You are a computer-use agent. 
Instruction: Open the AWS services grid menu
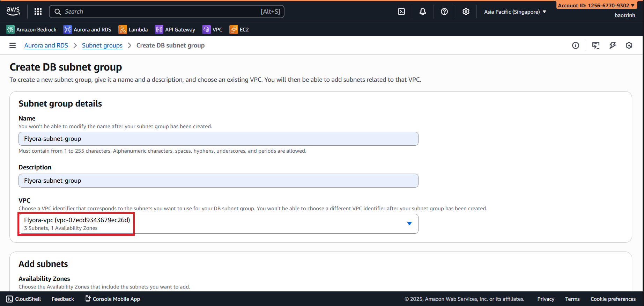coord(38,12)
